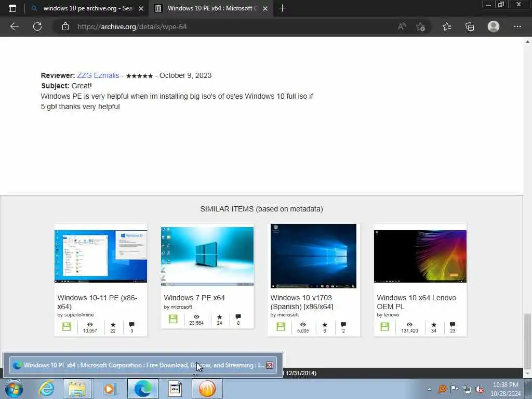Open Windows 10-11 PE thumbnail

[x=101, y=256]
